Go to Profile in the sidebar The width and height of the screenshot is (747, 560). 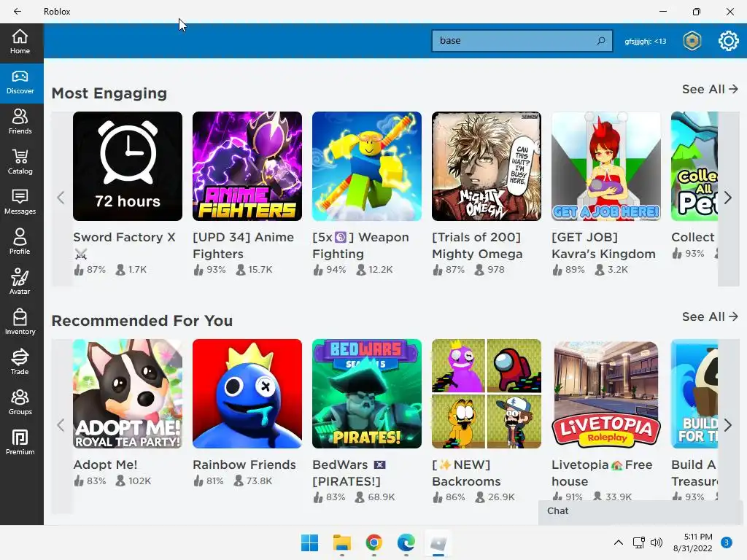20,242
